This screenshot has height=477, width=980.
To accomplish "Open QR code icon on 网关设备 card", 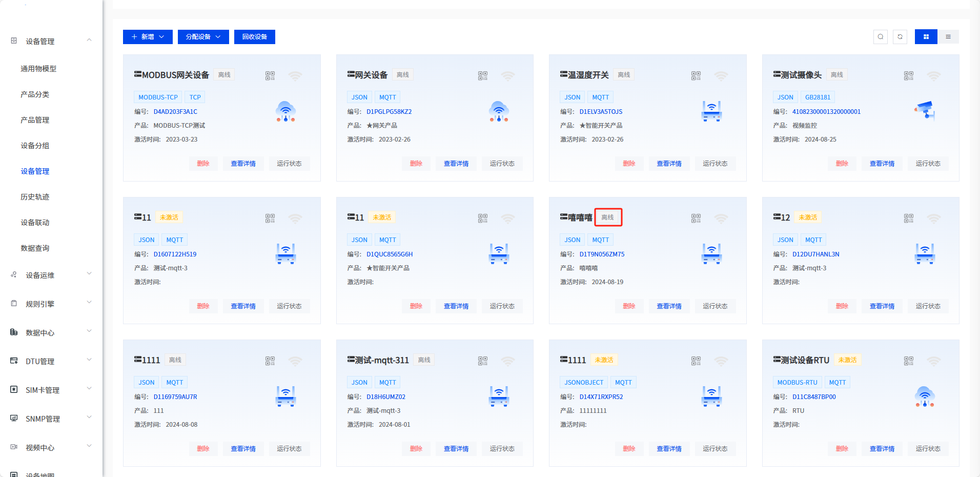I will (483, 76).
